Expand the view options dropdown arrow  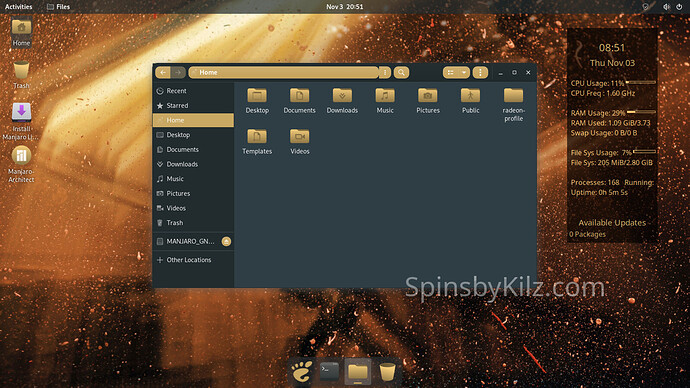click(464, 72)
